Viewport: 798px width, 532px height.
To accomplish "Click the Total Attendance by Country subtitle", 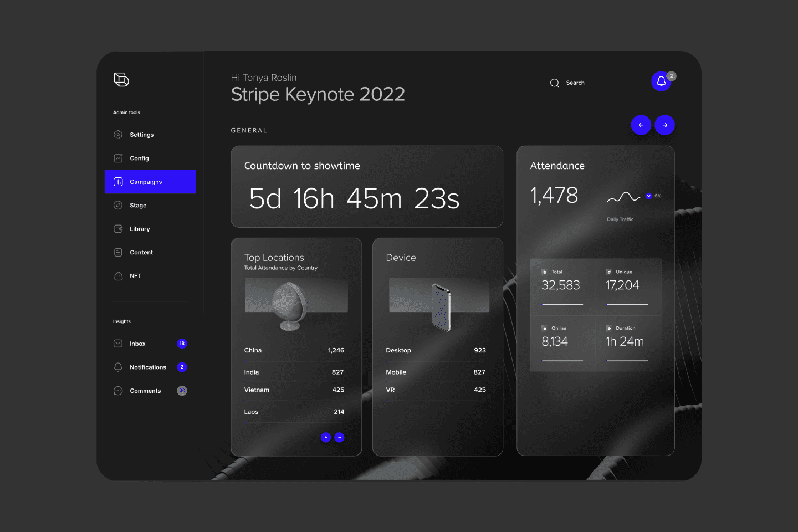I will 281,268.
